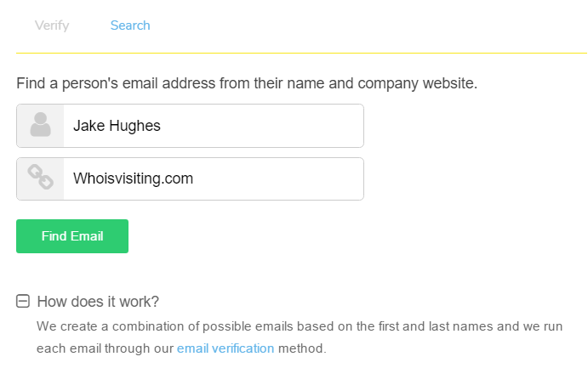Click the heading about finding a person's email
The image size is (588, 368).
coord(247,83)
